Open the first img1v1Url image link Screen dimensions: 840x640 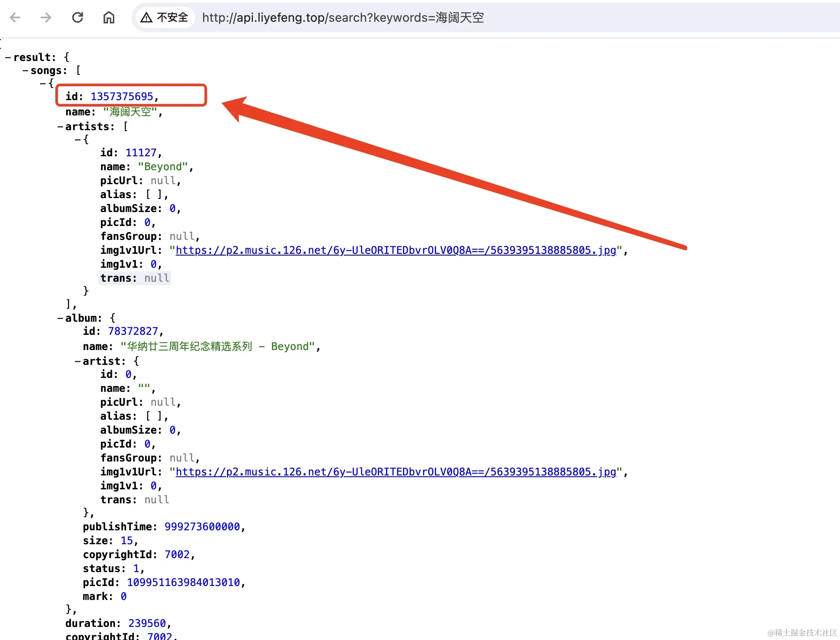pos(396,250)
